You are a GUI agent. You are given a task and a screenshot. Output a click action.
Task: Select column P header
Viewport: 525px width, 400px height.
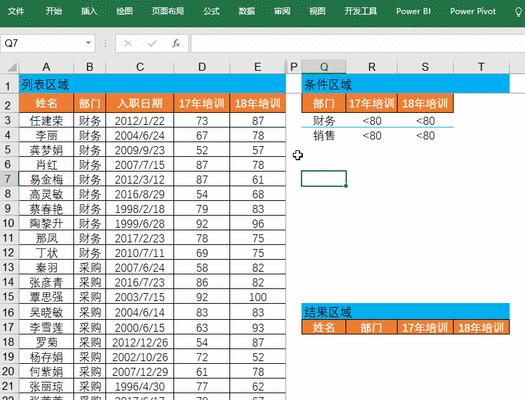(294, 67)
